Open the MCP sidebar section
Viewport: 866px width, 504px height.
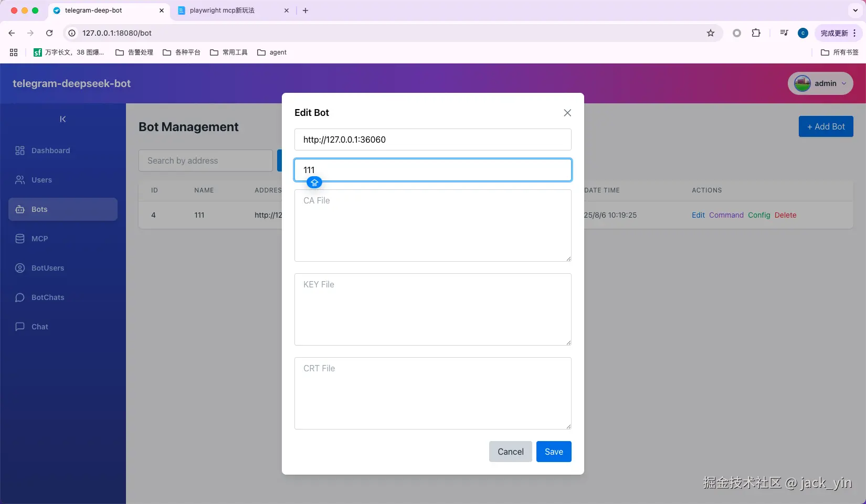63,239
